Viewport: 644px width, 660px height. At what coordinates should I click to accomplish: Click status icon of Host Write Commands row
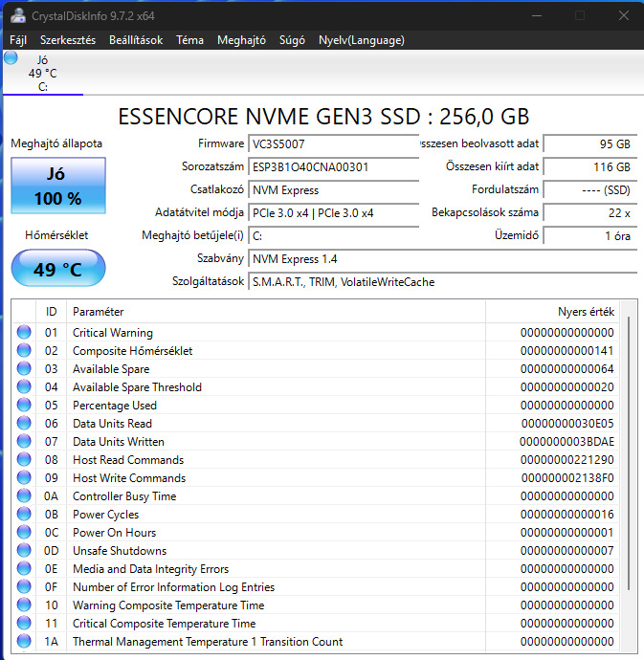24,477
